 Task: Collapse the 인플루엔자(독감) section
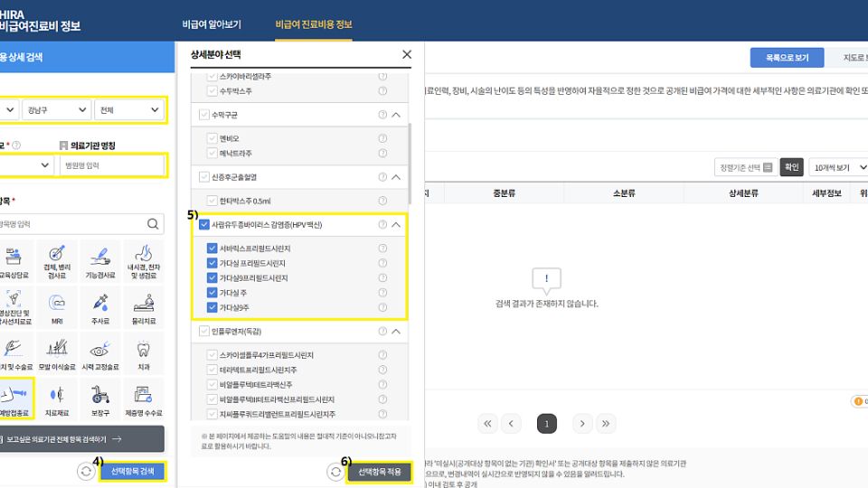(396, 332)
